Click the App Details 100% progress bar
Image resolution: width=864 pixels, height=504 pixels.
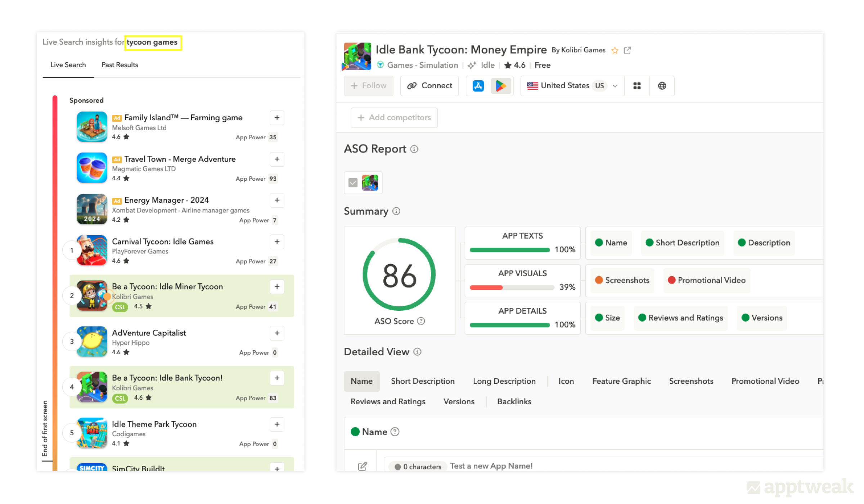(x=510, y=325)
